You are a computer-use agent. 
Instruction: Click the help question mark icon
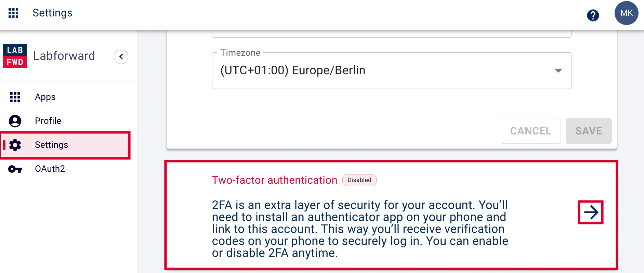click(x=593, y=15)
